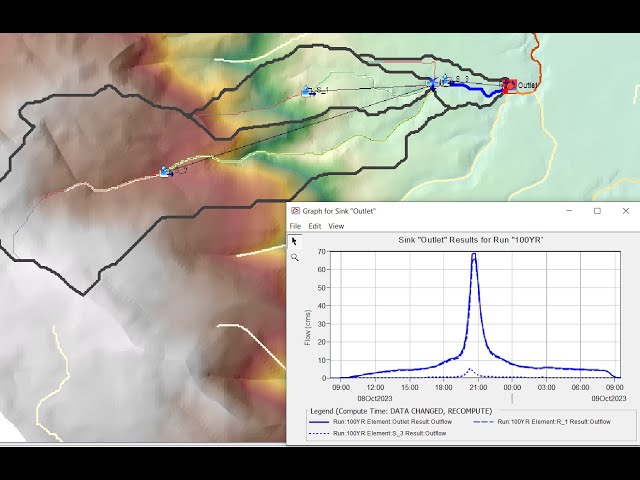Select the arrow pointer tool in graph window
This screenshot has height=480, width=640.
[x=294, y=242]
